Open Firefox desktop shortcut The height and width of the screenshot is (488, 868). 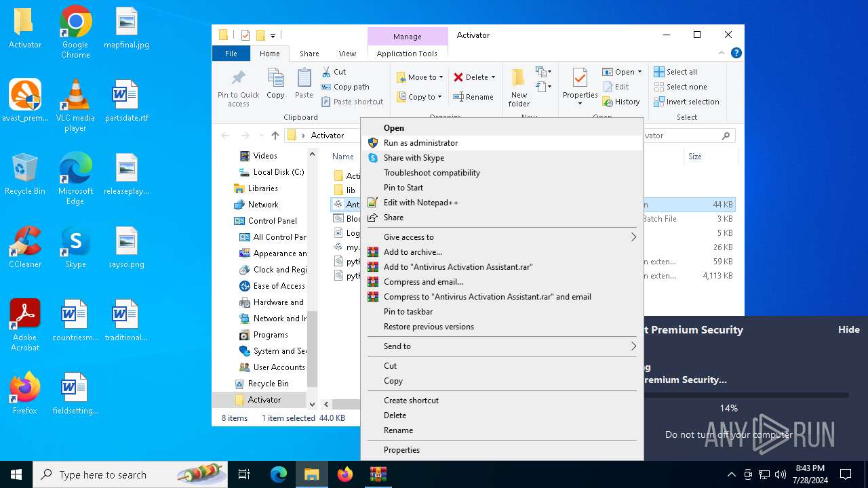click(x=25, y=393)
